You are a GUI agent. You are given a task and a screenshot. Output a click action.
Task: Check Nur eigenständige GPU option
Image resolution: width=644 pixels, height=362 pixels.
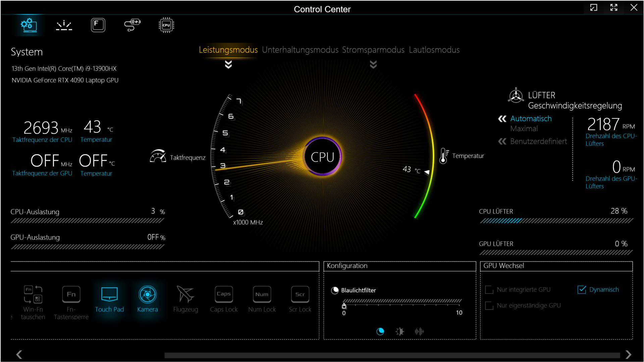tap(489, 306)
